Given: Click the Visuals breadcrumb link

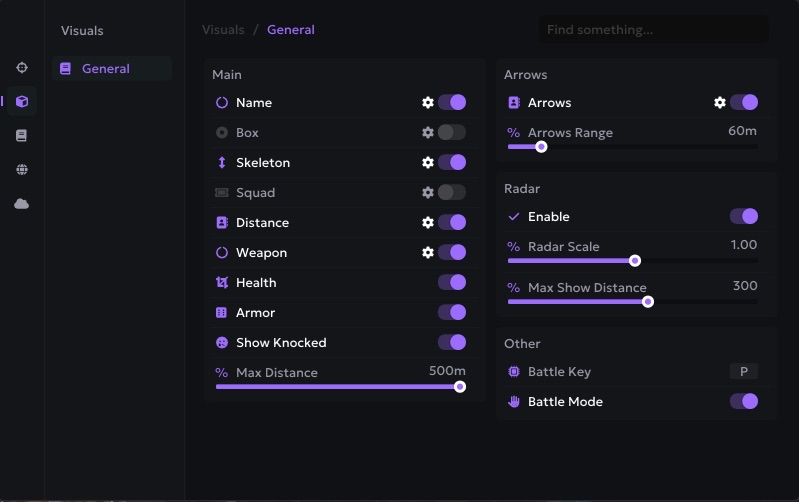Looking at the screenshot, I should (x=223, y=30).
